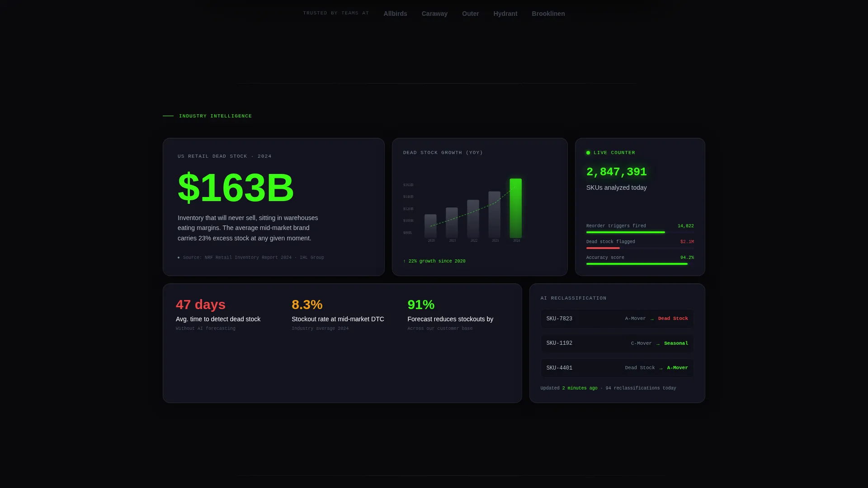
Task: Select the SKU-1192 reclassification row
Action: (x=617, y=343)
